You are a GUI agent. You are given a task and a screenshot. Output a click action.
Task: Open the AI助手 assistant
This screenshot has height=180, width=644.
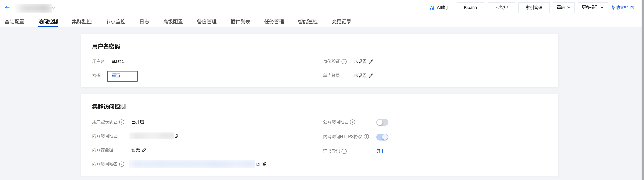pyautogui.click(x=440, y=8)
